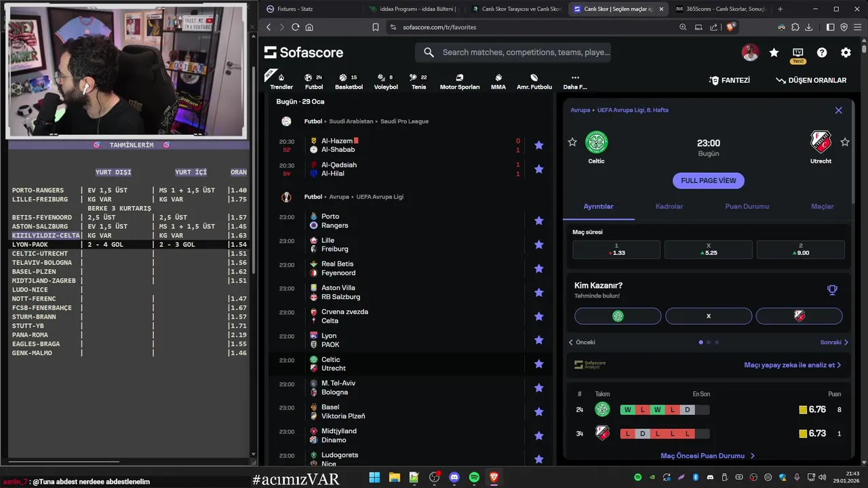Toggle the browser sidebar panel
Screen dimensions: 868x488
point(830,27)
